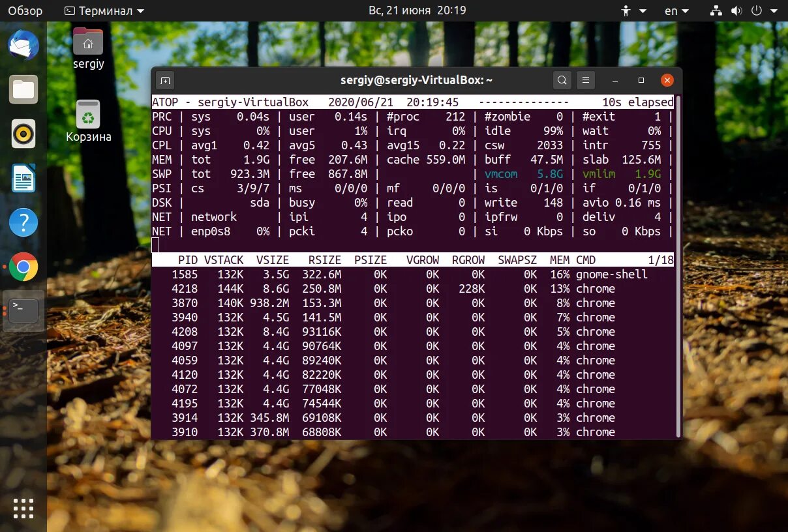Select the Terminal icon in the dock

click(x=23, y=311)
